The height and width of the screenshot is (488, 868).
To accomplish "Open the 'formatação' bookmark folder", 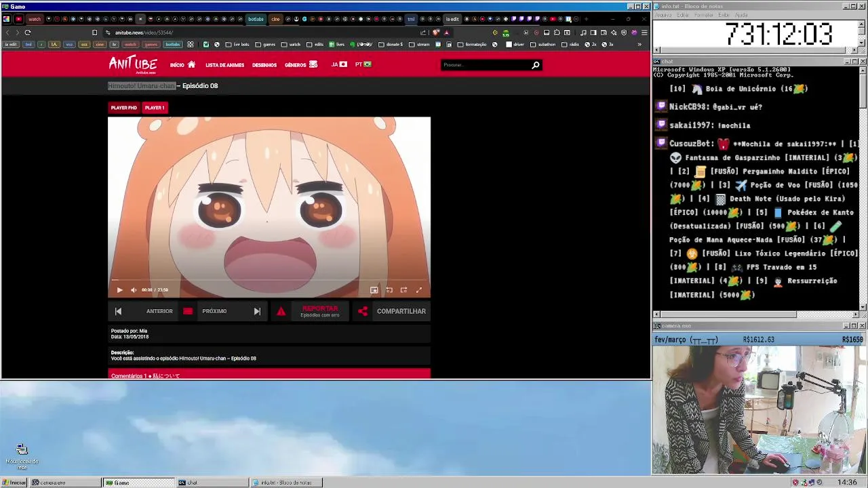I will click(x=472, y=45).
